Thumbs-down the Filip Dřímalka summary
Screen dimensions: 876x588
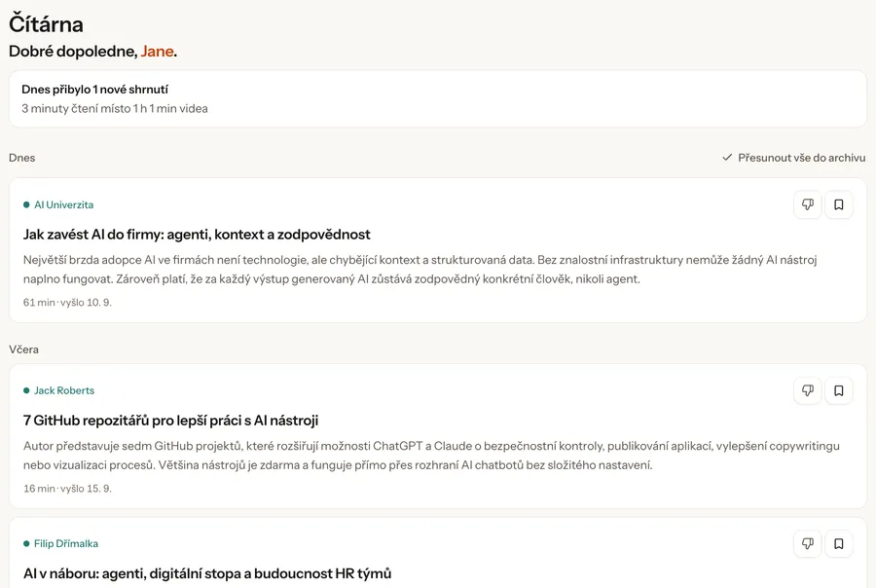807,544
